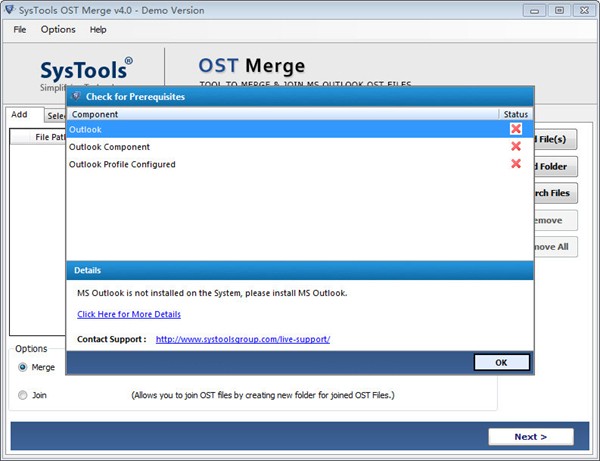Open the Options menu
This screenshot has width=600, height=461.
[x=58, y=30]
